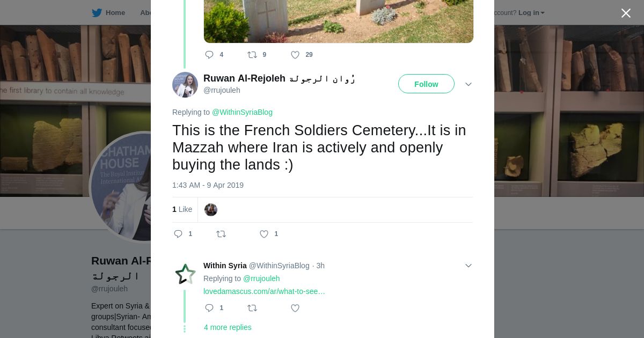The image size is (644, 338).
Task: Retweet Within Syria's reply
Action: pos(252,308)
